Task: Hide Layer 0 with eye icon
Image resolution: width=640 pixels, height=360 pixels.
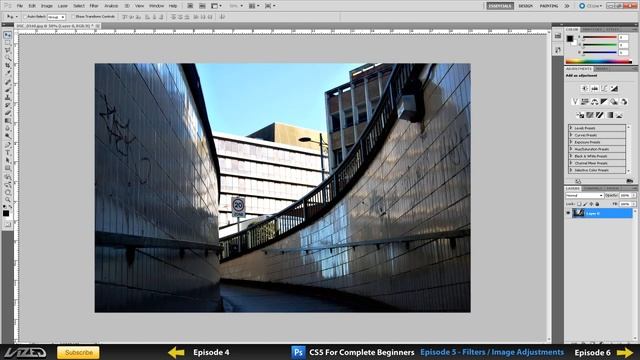Action: (568, 213)
